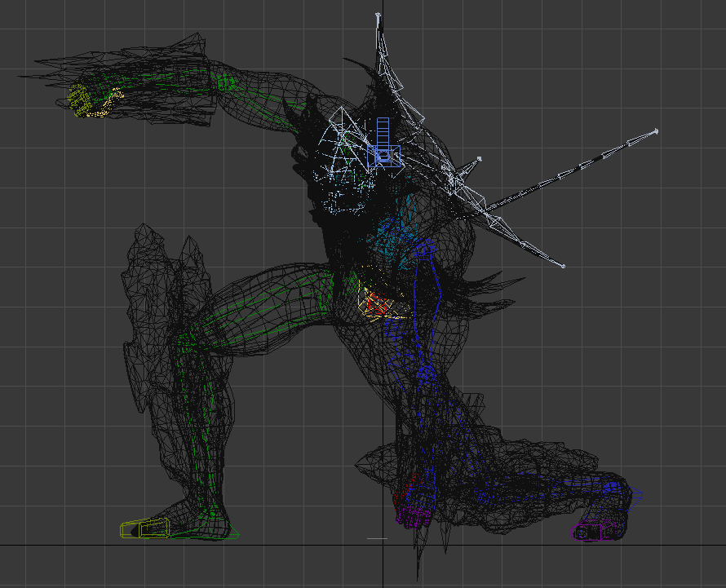Viewport: 726px width, 588px height.
Task: Click the lowest end point of the white bone chain
Action: tap(563, 266)
